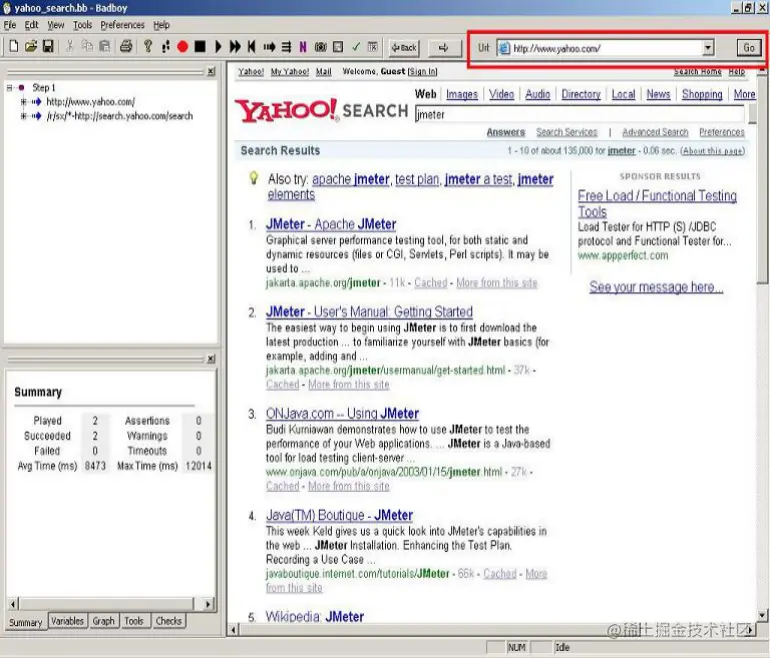Open help with the question mark icon

(x=148, y=47)
